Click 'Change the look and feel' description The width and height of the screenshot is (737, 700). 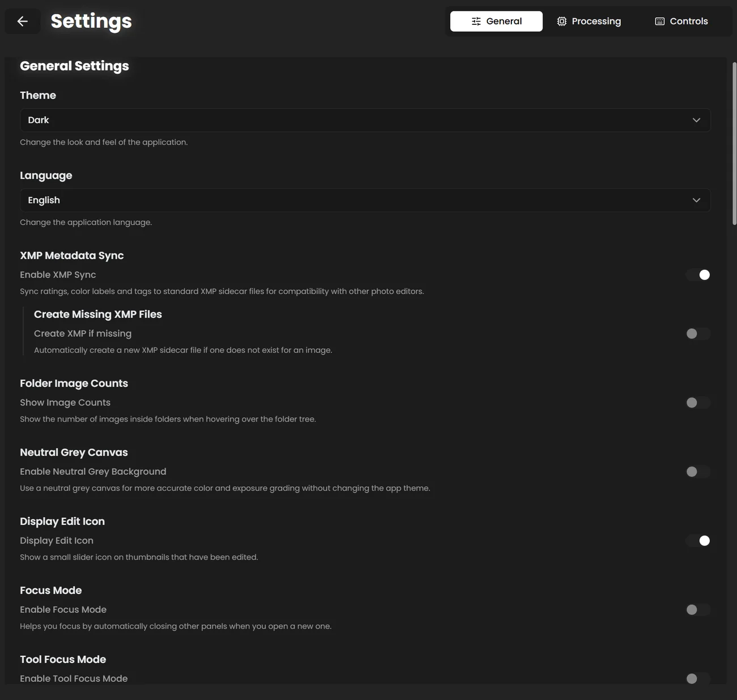pyautogui.click(x=104, y=142)
